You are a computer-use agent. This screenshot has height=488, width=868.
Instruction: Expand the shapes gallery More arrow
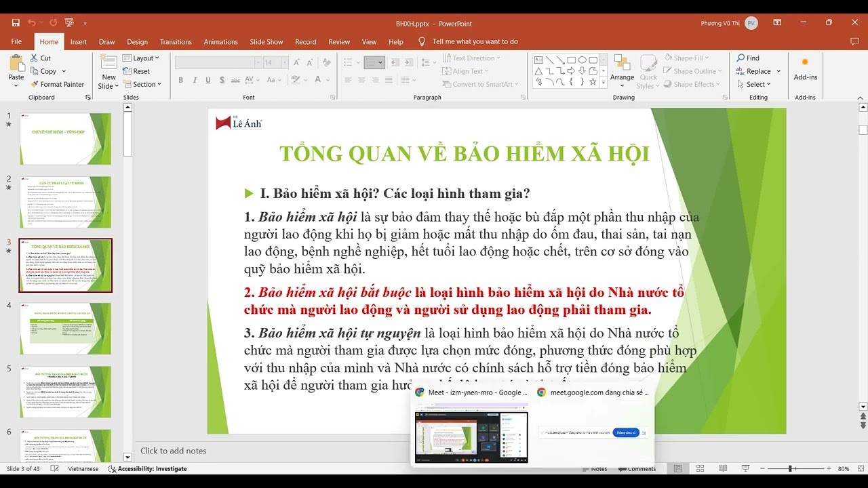click(604, 83)
